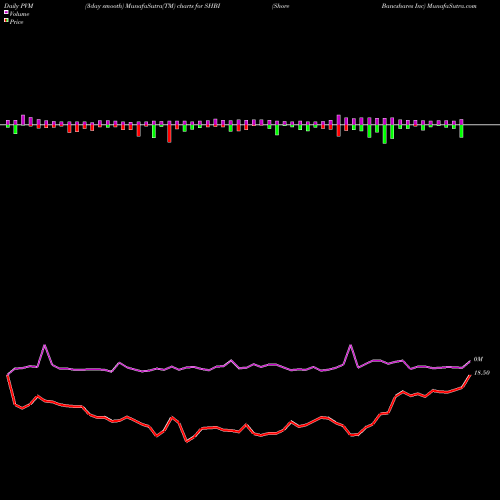Click the Daily PVM title text
Screen dimensions: 500x500
coord(18,6)
